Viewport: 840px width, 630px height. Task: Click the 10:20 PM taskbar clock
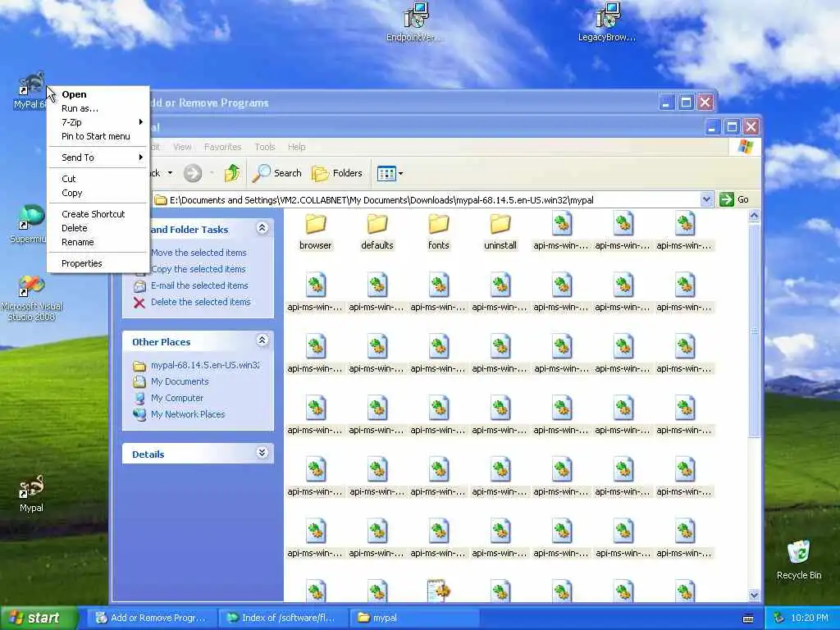(x=810, y=618)
